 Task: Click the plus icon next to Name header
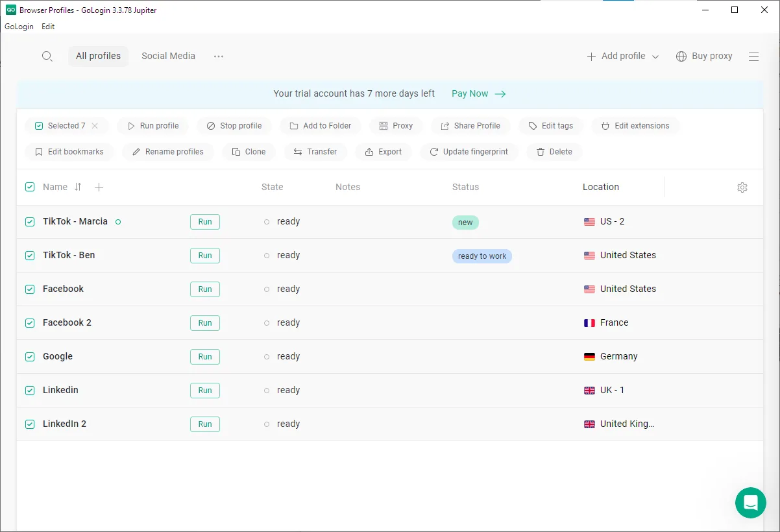point(99,187)
